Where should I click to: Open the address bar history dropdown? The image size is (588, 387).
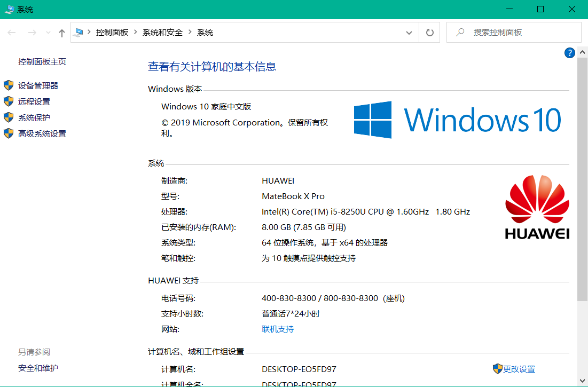[x=409, y=33]
